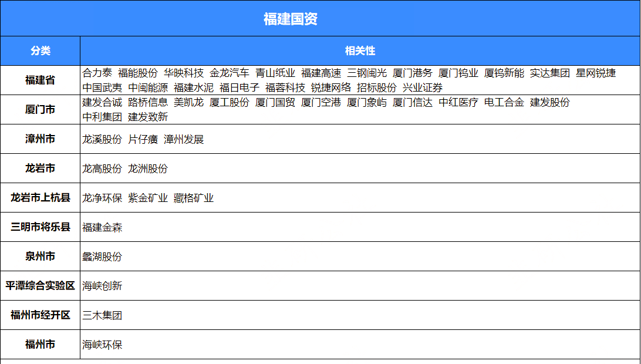
Task: Click 龙高股份 stock name
Action: pyautogui.click(x=102, y=168)
